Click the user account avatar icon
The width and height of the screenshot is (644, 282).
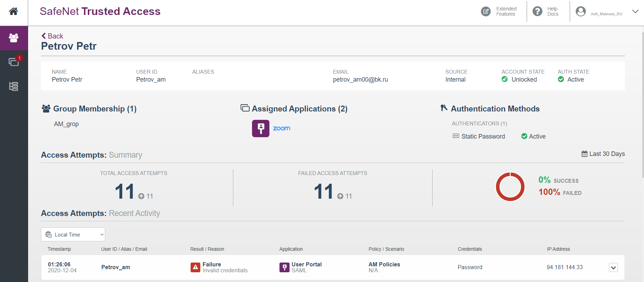[x=580, y=11]
